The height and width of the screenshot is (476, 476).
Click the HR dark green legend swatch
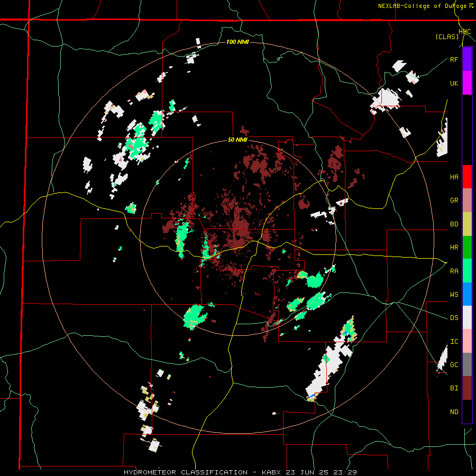pos(467,248)
